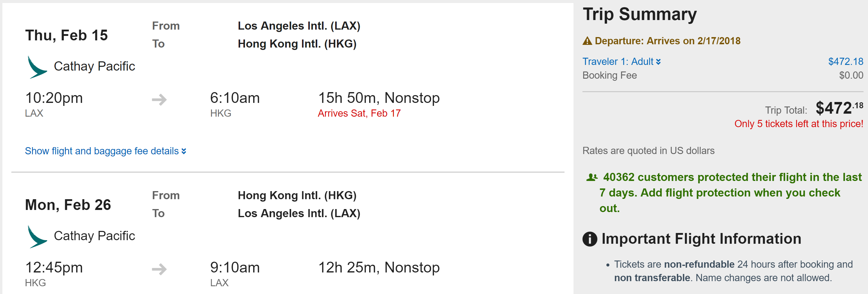Click the arrow icon between 10:20pm and 6:10am
Viewport: 868px width, 294px height.
point(159,100)
